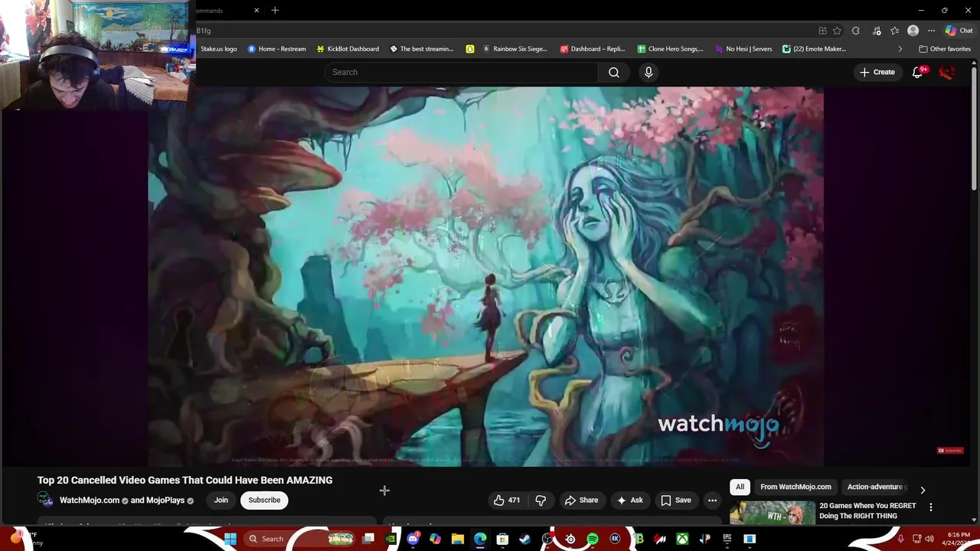This screenshot has width=980, height=551.
Task: Open Spotify from the taskbar
Action: click(x=593, y=539)
